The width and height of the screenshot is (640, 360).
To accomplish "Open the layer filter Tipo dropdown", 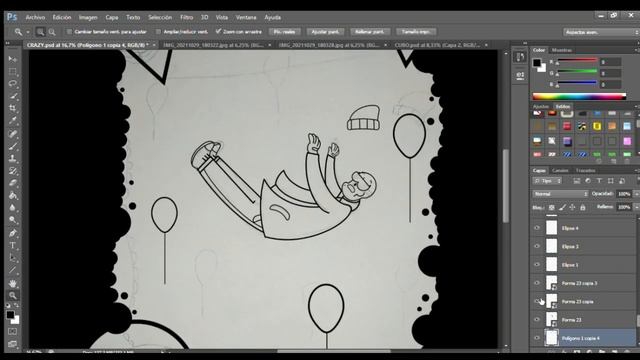I will coord(547,180).
